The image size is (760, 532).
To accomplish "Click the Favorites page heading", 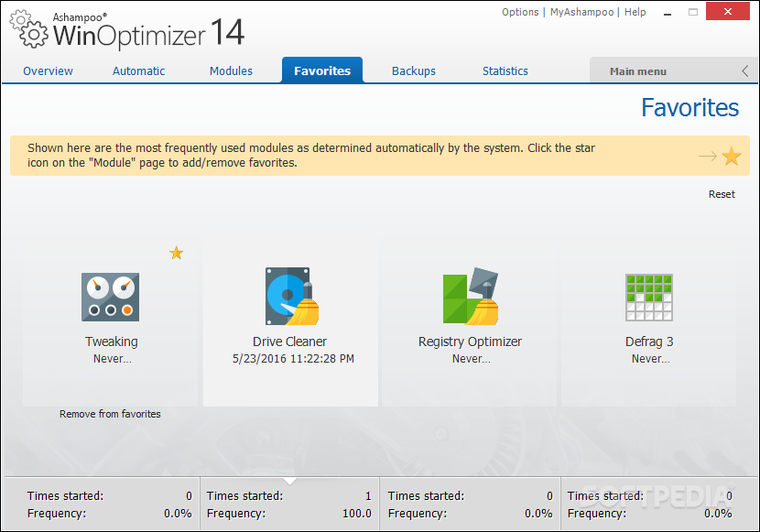I will 689,107.
